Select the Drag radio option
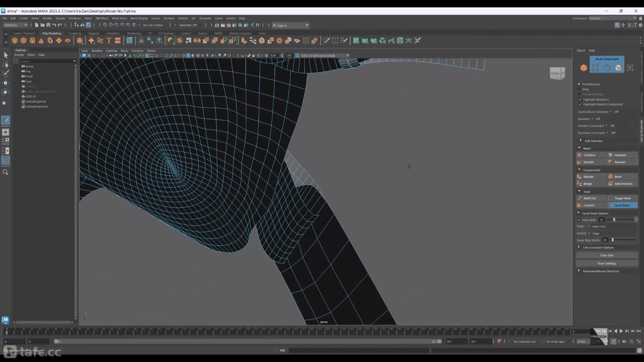 (579, 89)
